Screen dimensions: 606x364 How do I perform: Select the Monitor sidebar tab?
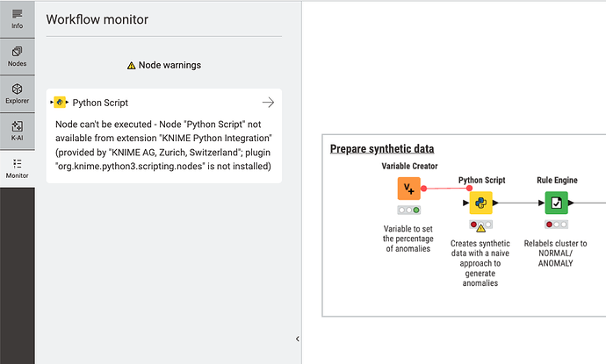[17, 168]
